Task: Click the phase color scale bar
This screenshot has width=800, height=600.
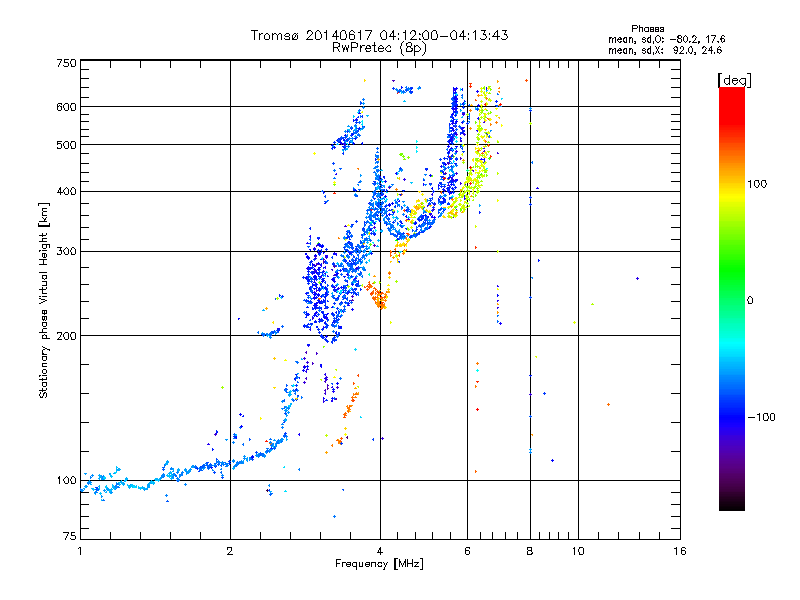Action: coord(732,299)
